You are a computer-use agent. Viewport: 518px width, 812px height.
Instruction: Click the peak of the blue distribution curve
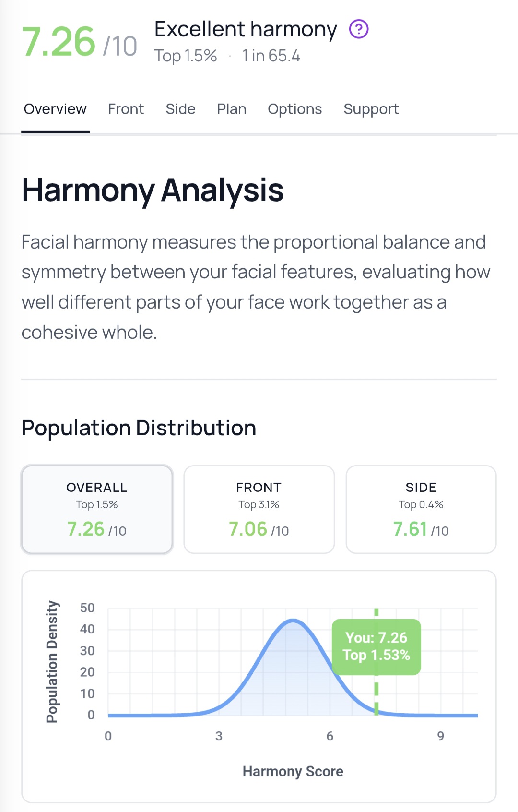point(293,621)
